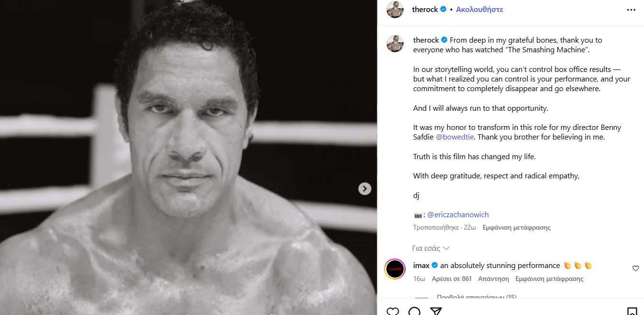Viewport: 644px width, 315px height.
Task: Follow therock via the Ακολουθήστε button
Action: coord(479,10)
